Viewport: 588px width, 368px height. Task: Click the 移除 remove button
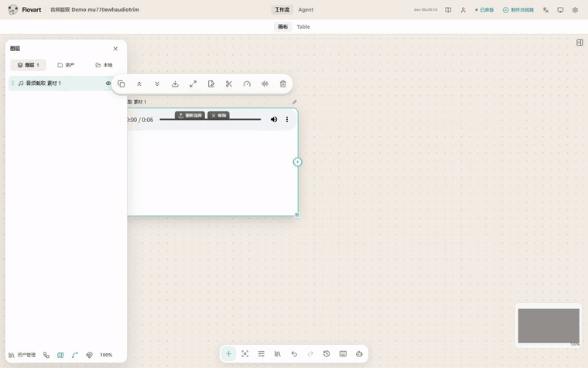point(218,115)
